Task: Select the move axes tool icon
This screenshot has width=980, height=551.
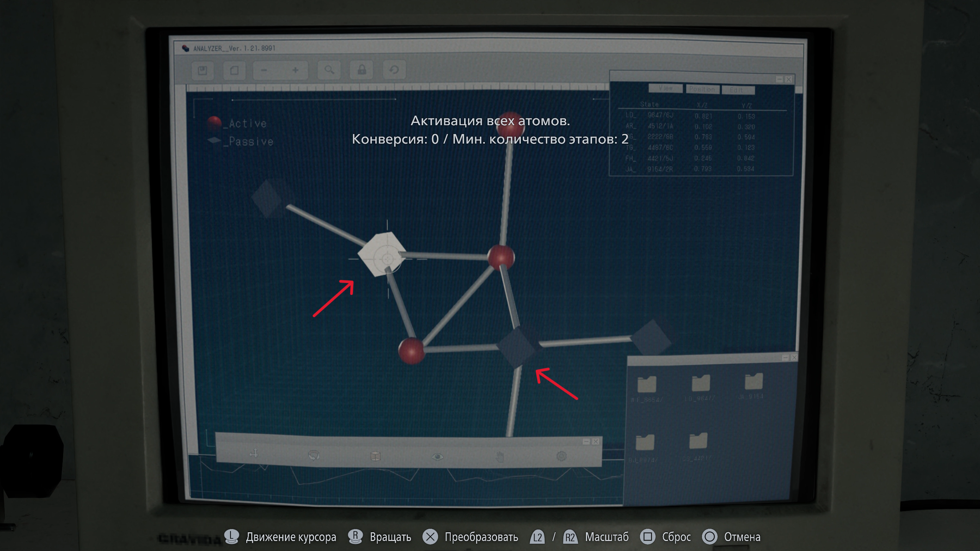Action: tap(254, 454)
